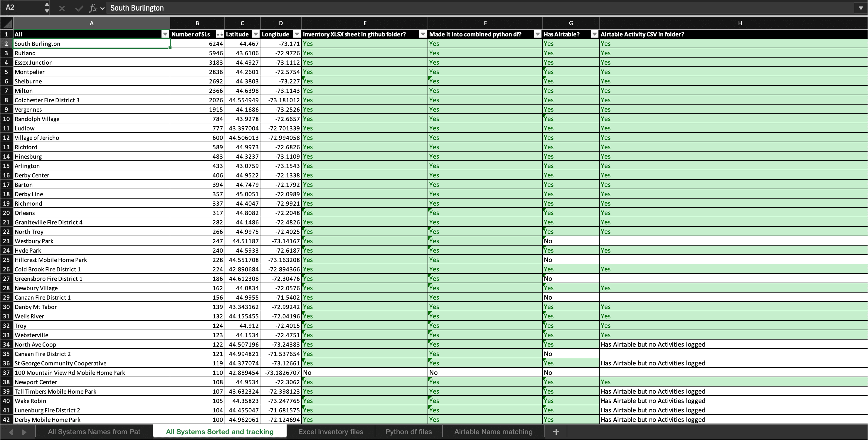Click the Essex Junction cell
868x440 pixels.
click(x=92, y=62)
